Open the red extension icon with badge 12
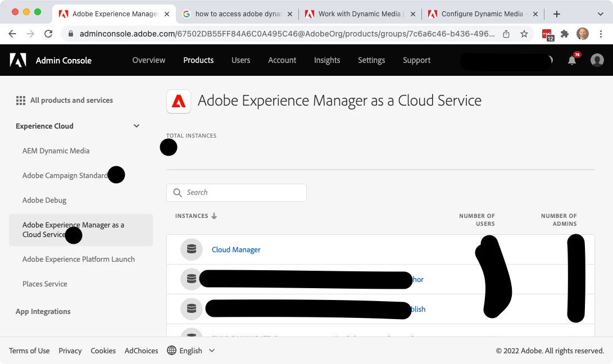The width and height of the screenshot is (613, 364). tap(548, 35)
